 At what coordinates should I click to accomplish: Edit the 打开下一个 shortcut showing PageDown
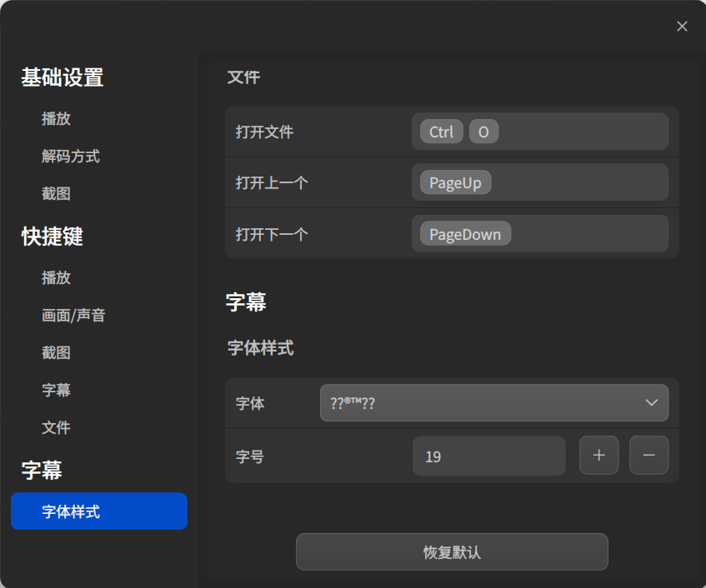540,233
